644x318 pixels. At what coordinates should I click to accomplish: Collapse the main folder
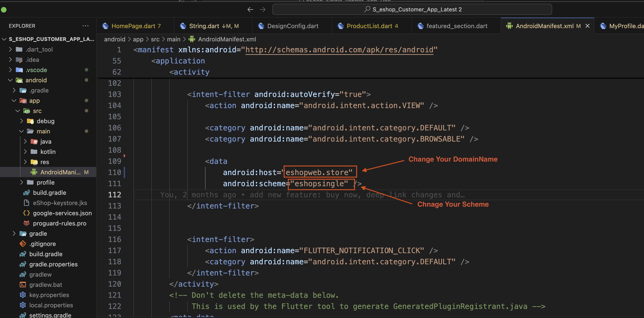[21, 131]
